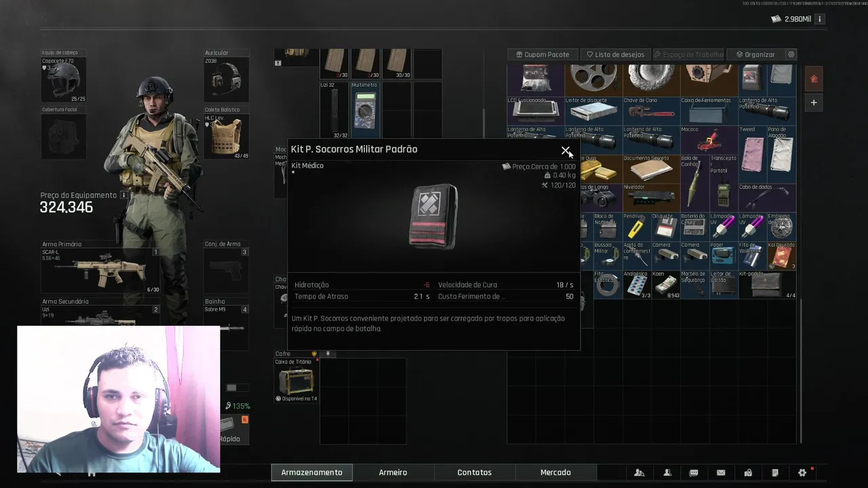Select the Documento Secreto item

(651, 169)
